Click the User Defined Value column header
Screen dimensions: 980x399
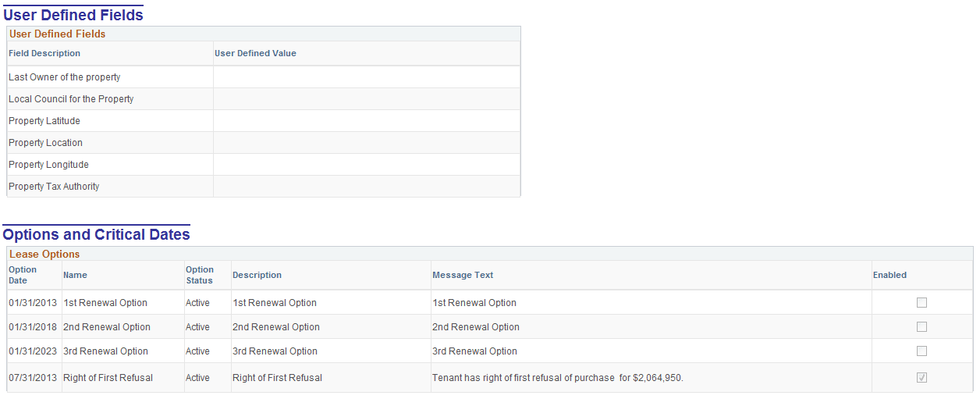(255, 53)
